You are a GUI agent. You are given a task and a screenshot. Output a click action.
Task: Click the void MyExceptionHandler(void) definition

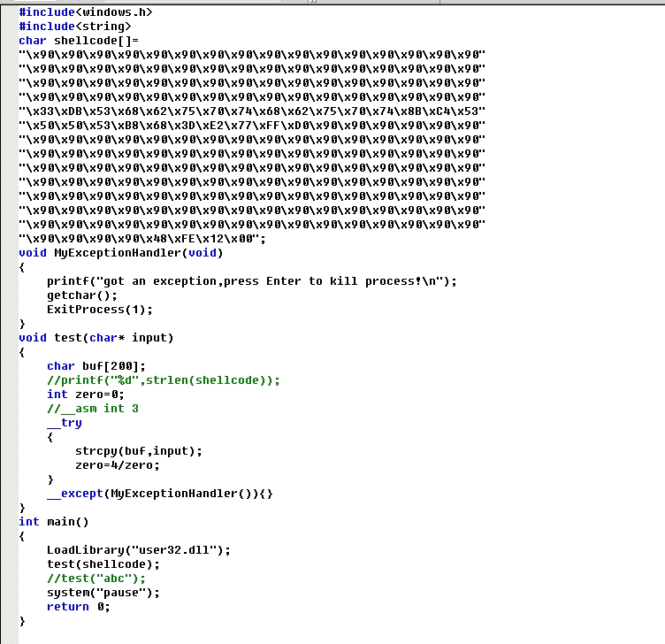[121, 253]
